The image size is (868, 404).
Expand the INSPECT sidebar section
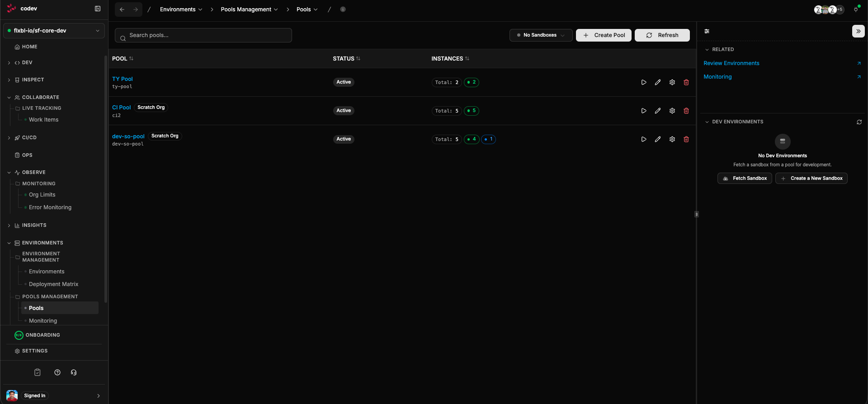pyautogui.click(x=9, y=80)
